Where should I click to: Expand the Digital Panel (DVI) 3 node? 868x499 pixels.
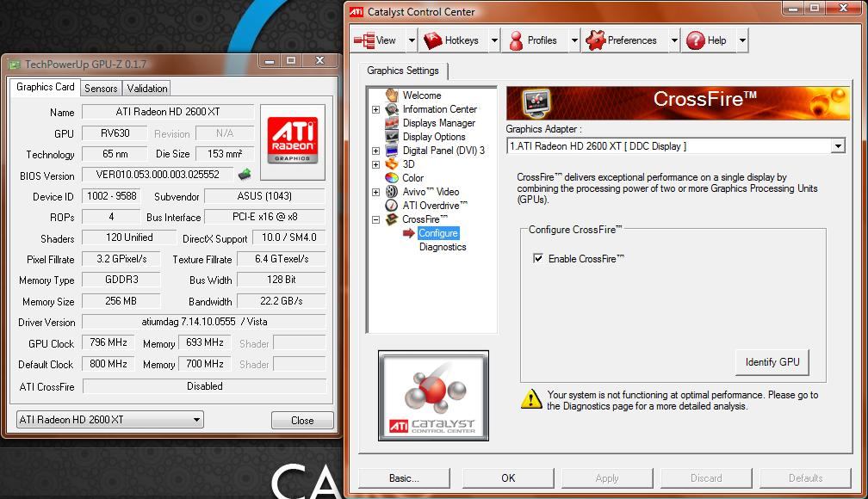click(375, 151)
